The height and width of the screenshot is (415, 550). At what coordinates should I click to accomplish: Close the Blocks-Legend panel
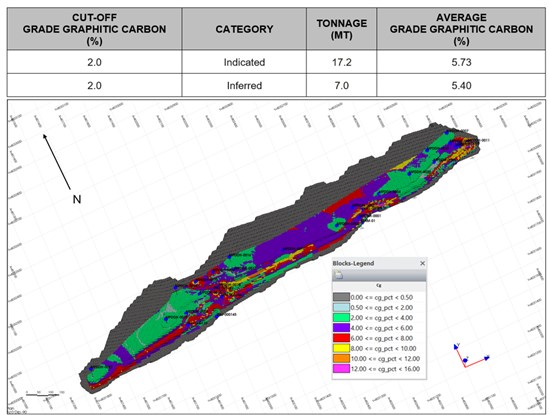[422, 263]
